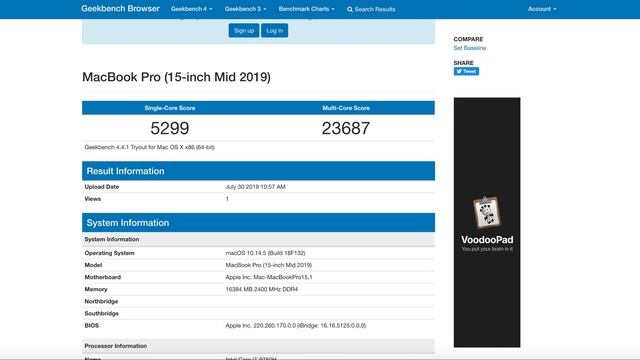Click the Log in button

point(274,31)
